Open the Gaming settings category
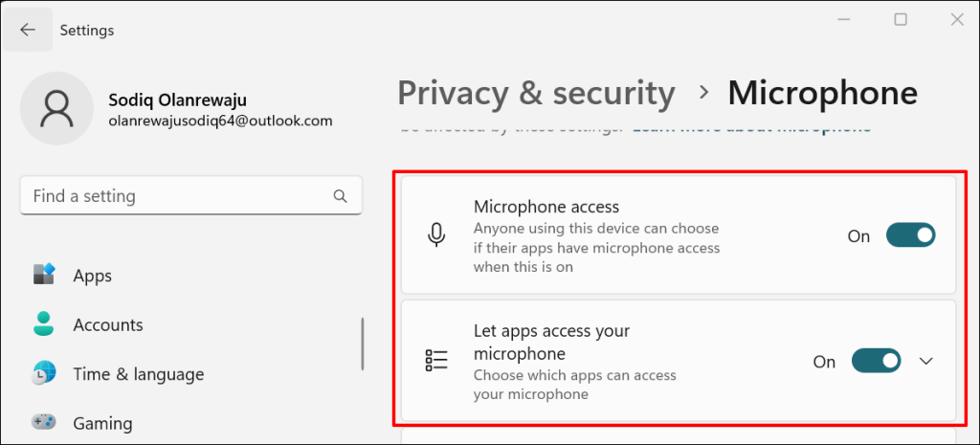This screenshot has height=445, width=980. click(x=102, y=424)
